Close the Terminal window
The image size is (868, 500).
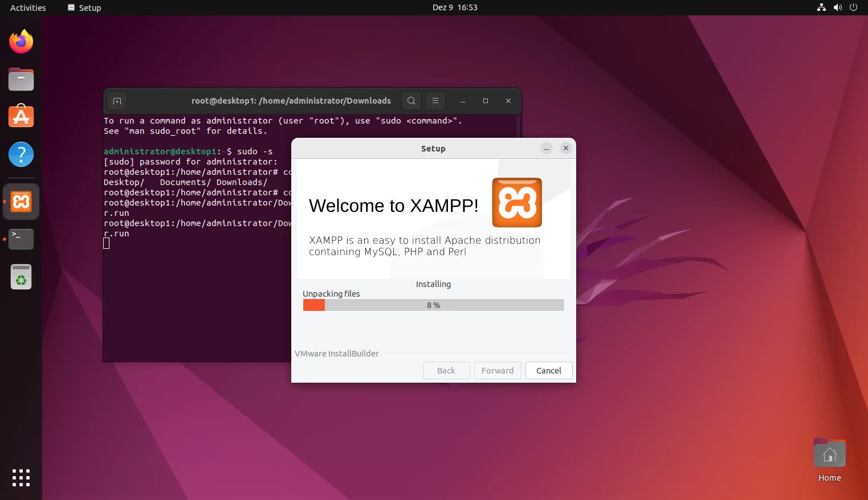(508, 101)
